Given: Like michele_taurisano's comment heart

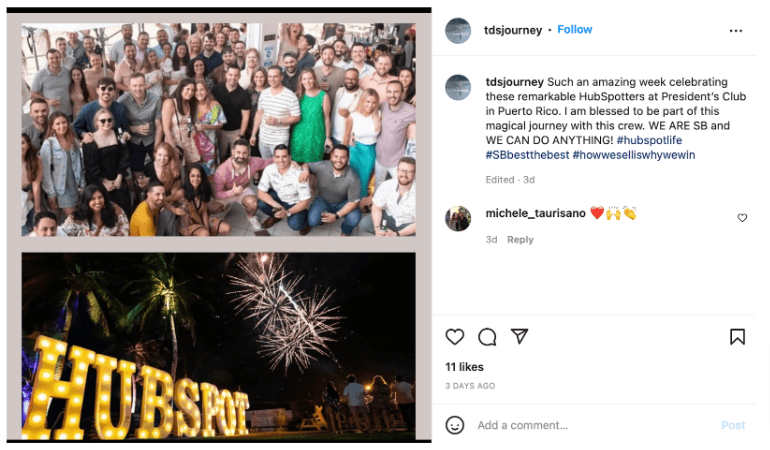Looking at the screenshot, I should click(742, 218).
